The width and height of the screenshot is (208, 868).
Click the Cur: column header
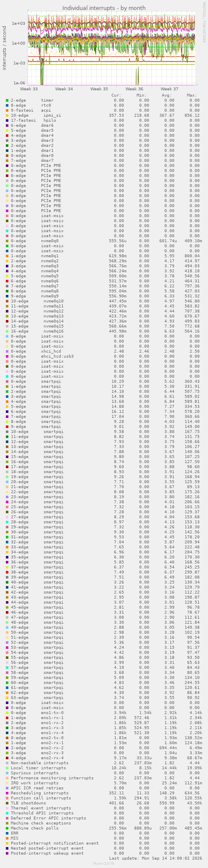point(116,95)
